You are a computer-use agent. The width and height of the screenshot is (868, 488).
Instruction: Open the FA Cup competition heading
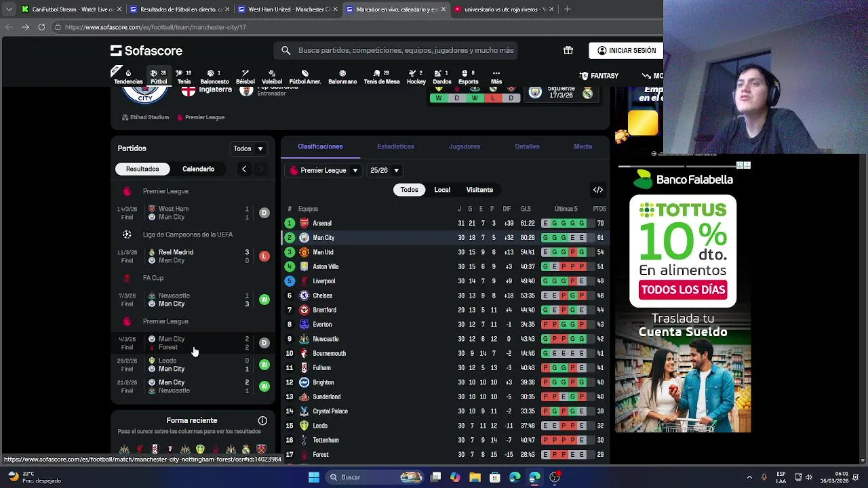coord(153,278)
